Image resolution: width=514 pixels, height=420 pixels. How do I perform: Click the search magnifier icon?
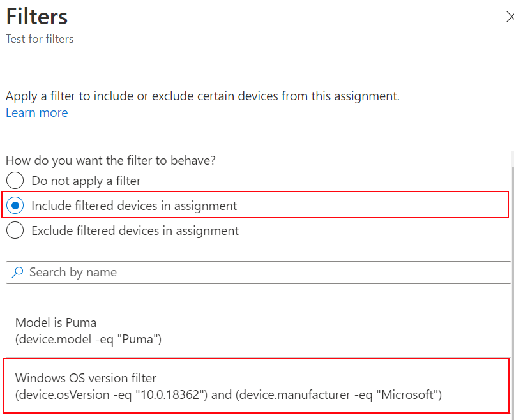[x=17, y=273]
